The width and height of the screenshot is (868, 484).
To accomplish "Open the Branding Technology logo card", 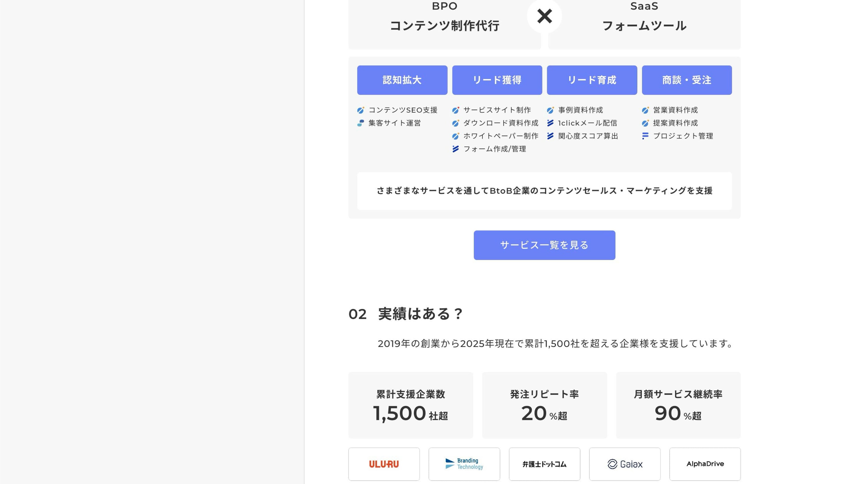I will coord(464,464).
